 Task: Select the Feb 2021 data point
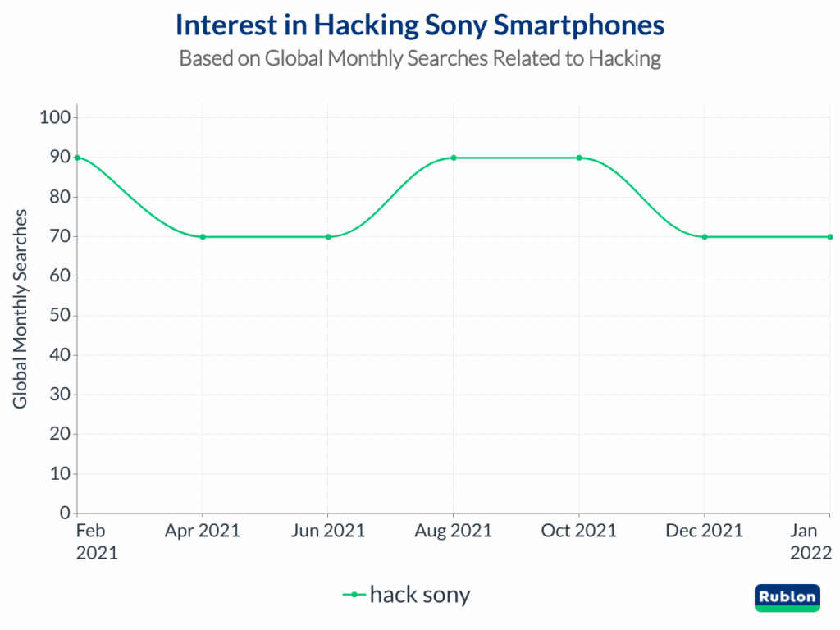coord(77,157)
